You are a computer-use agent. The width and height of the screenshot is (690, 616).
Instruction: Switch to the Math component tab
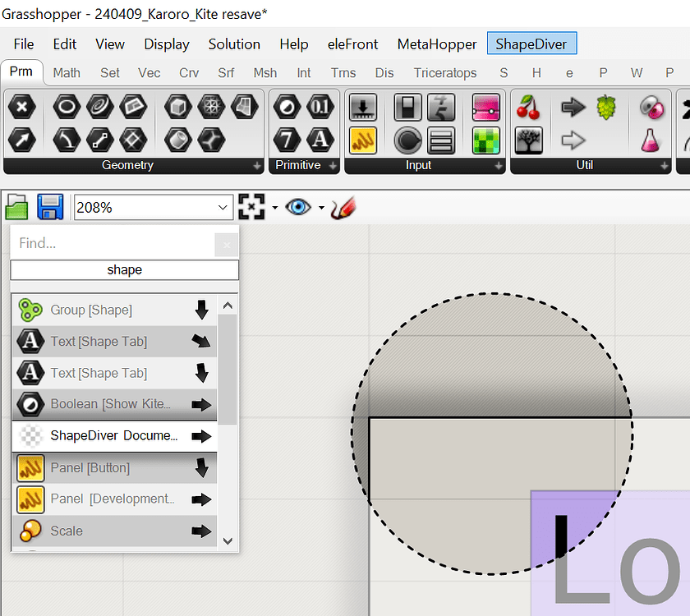point(67,72)
